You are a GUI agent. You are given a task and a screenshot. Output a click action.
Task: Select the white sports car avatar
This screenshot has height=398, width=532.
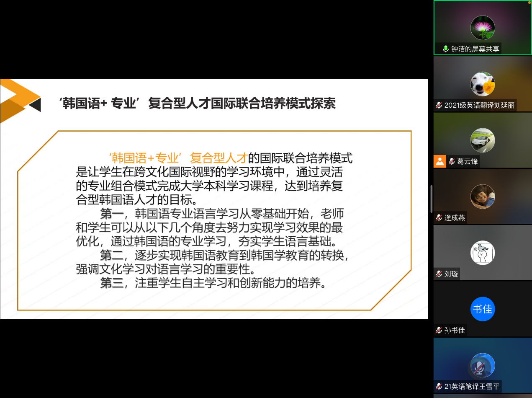(483, 140)
